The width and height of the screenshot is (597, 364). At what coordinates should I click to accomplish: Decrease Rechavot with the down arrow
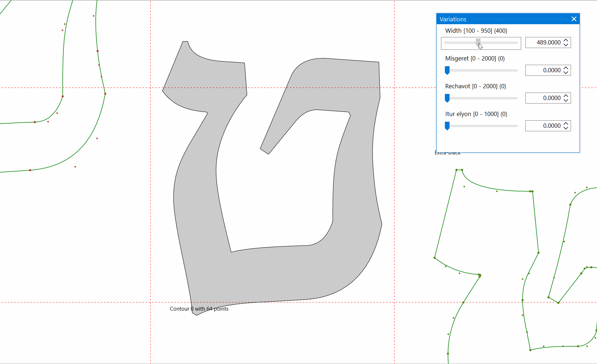tap(566, 101)
